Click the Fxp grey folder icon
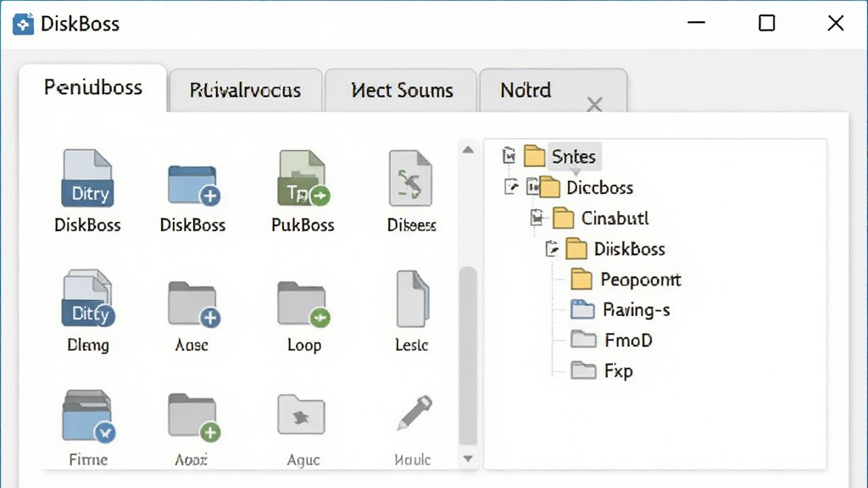This screenshot has height=488, width=868. click(583, 369)
